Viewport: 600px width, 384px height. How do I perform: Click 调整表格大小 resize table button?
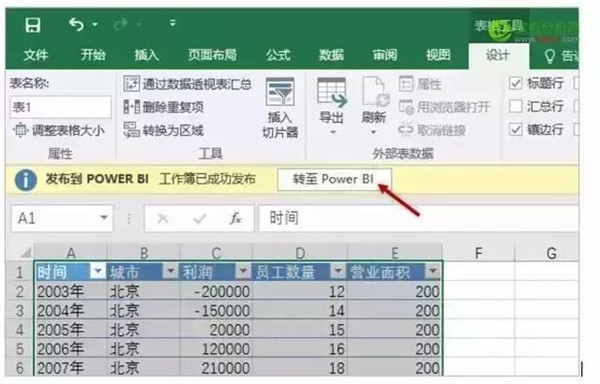click(x=59, y=131)
